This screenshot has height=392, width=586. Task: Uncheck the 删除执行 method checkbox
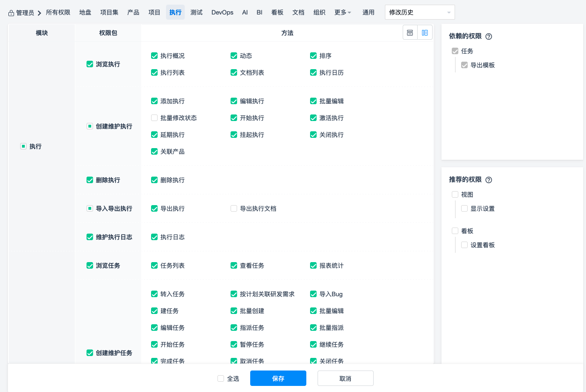pyautogui.click(x=154, y=180)
